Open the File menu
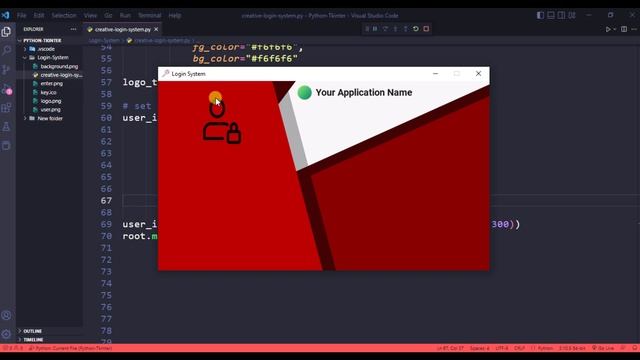This screenshot has height=360, width=640. pyautogui.click(x=22, y=16)
